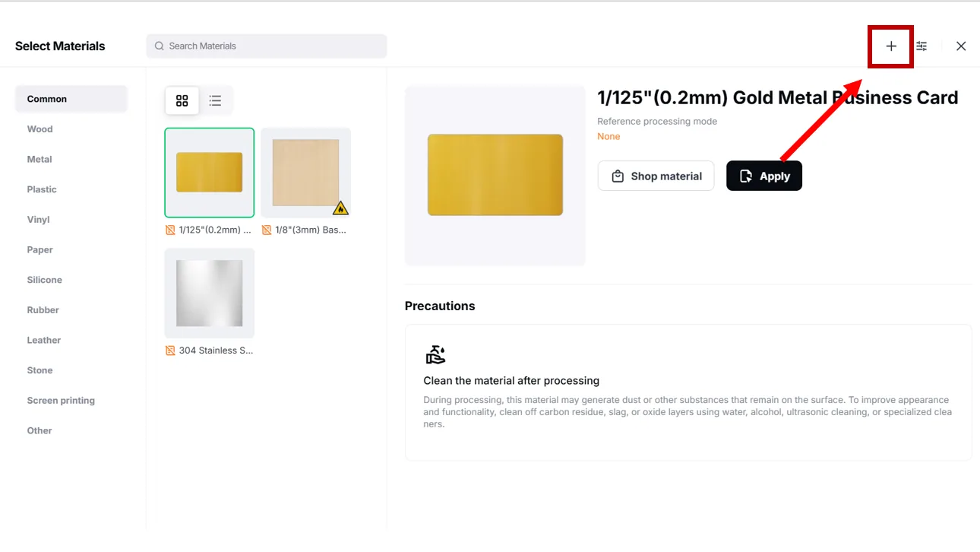Close the Select Materials dialog

(961, 46)
